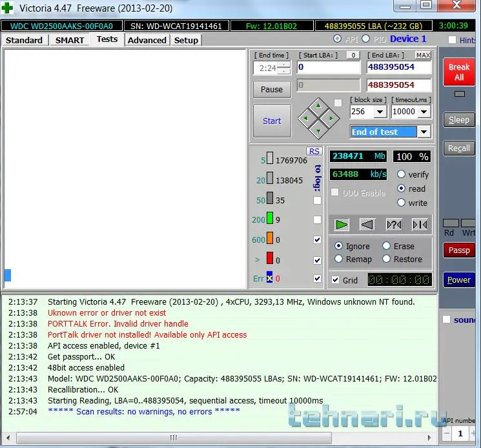Click MAX button for End LBA
This screenshot has width=481, height=448.
click(x=423, y=55)
